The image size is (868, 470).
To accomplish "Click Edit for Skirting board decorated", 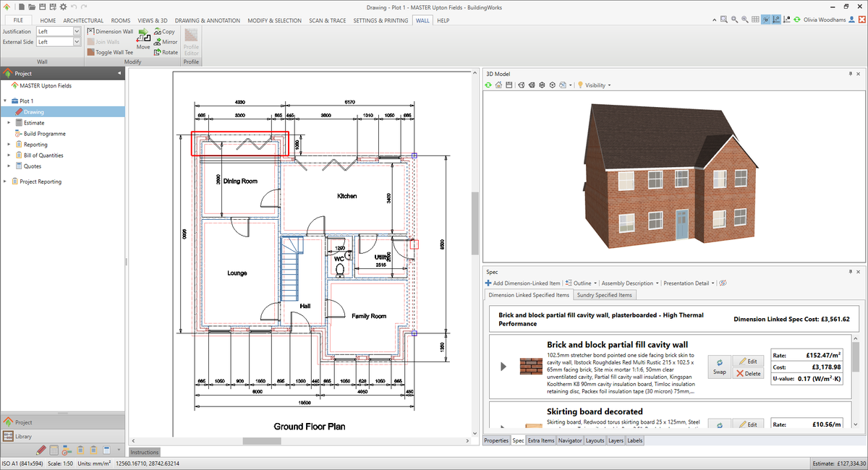I will (x=749, y=424).
